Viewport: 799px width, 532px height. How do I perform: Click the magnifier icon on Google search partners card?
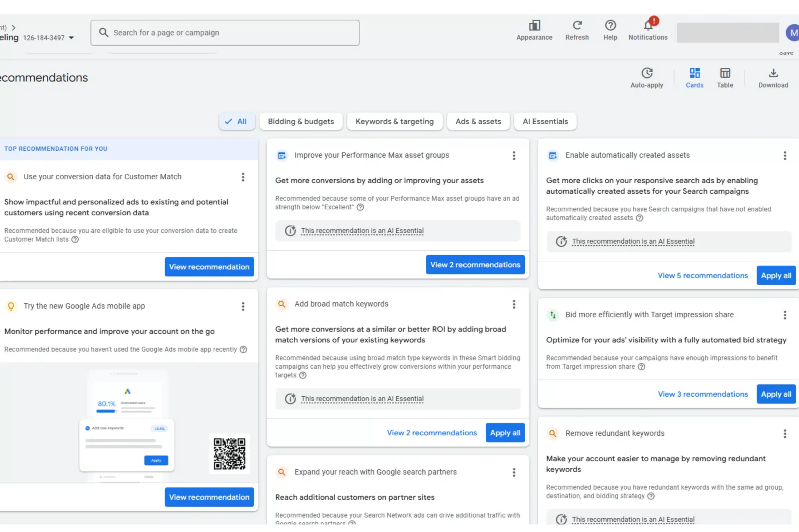pos(282,472)
